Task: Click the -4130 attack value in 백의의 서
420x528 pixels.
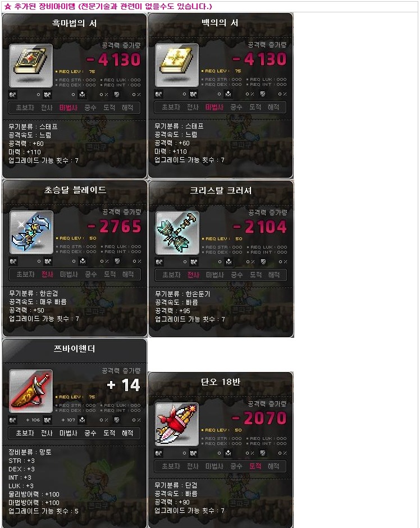Action: point(259,59)
